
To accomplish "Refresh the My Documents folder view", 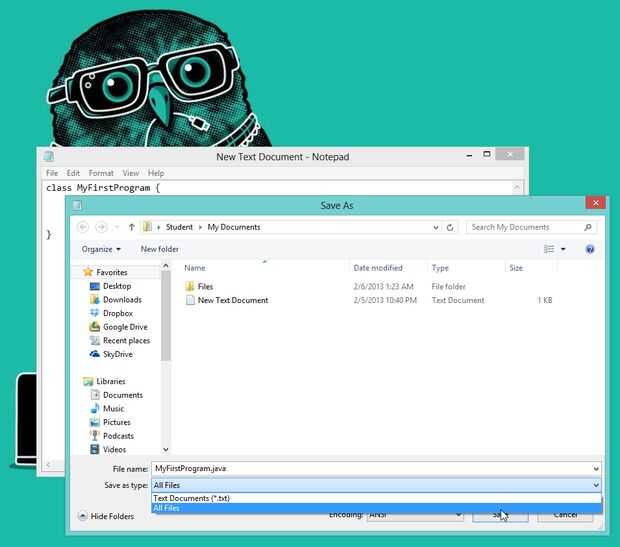I will coord(450,227).
